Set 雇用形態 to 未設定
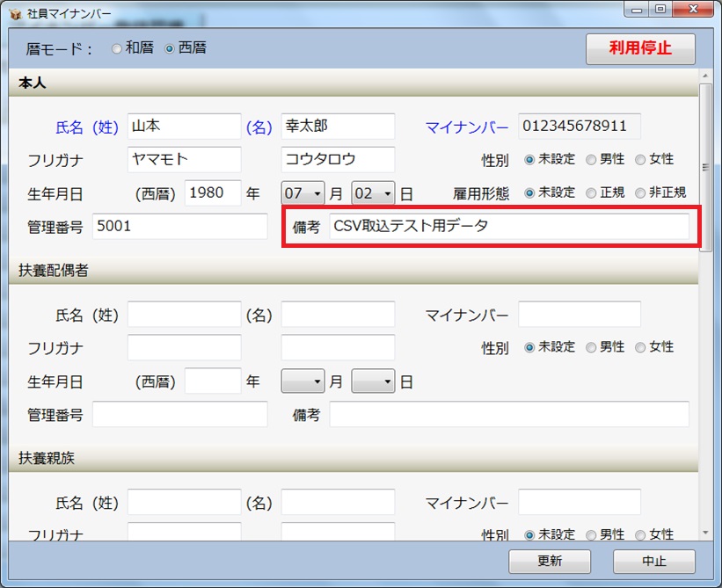 click(x=529, y=192)
